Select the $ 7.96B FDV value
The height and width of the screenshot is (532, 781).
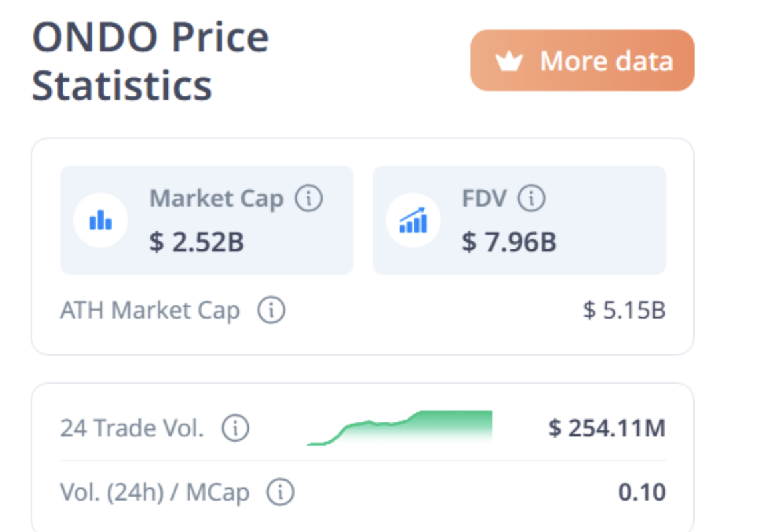[509, 242]
